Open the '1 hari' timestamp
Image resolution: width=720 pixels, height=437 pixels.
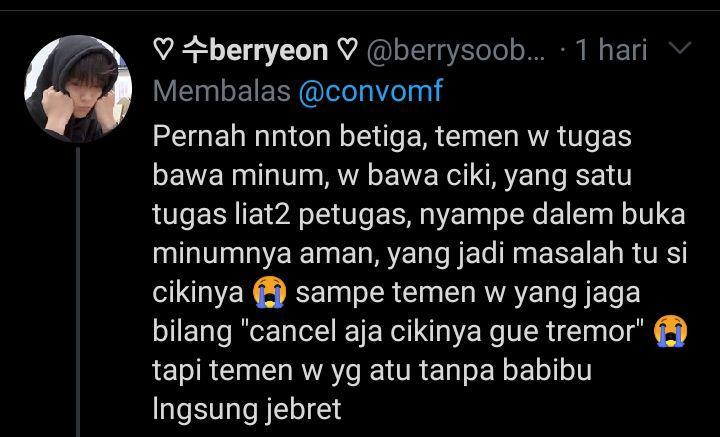point(611,50)
